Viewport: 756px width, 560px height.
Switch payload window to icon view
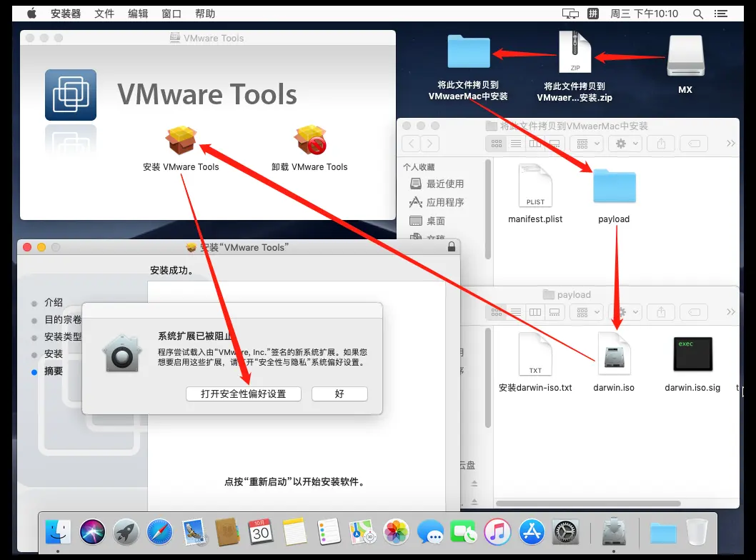(497, 312)
